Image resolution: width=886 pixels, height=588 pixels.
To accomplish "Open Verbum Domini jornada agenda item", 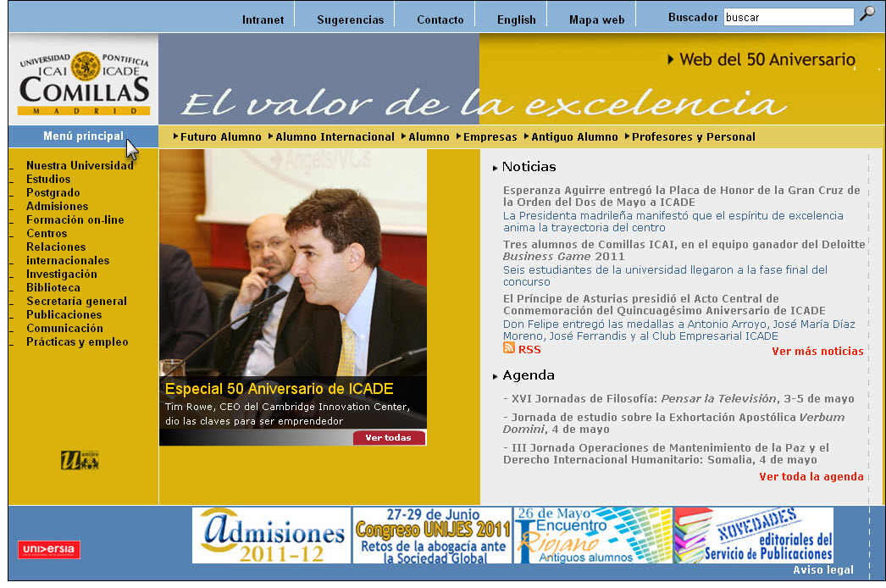I will (673, 424).
